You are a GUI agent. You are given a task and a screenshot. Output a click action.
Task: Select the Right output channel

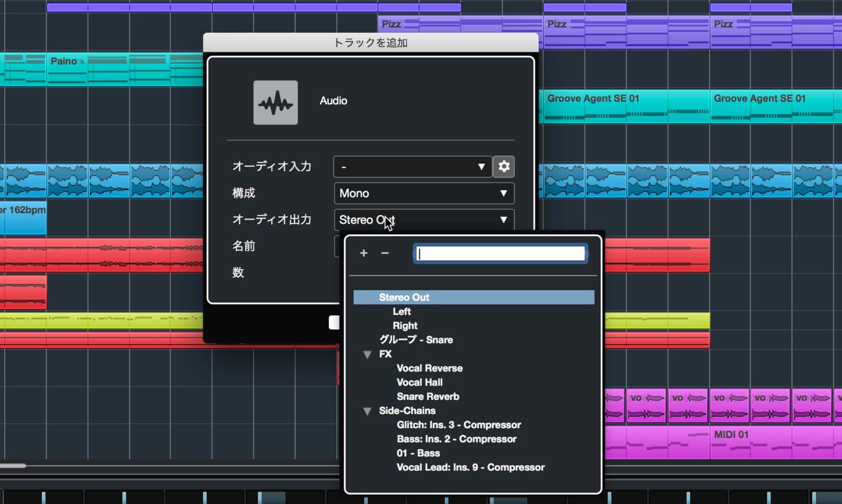pos(405,325)
